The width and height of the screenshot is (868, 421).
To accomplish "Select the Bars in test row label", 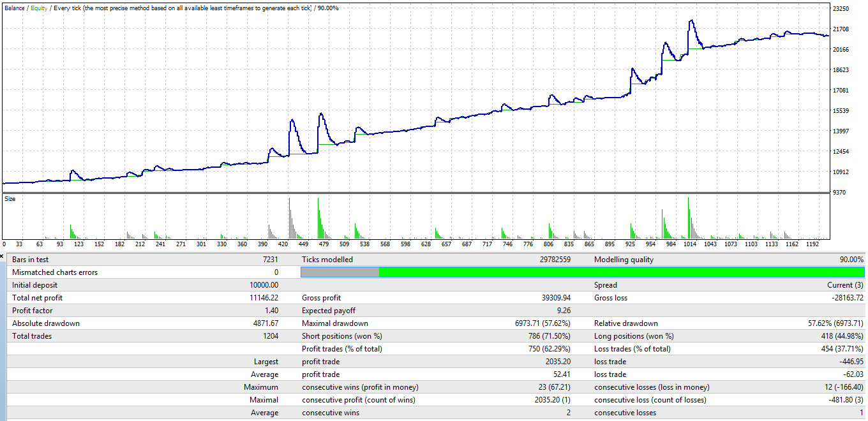I will 30,260.
